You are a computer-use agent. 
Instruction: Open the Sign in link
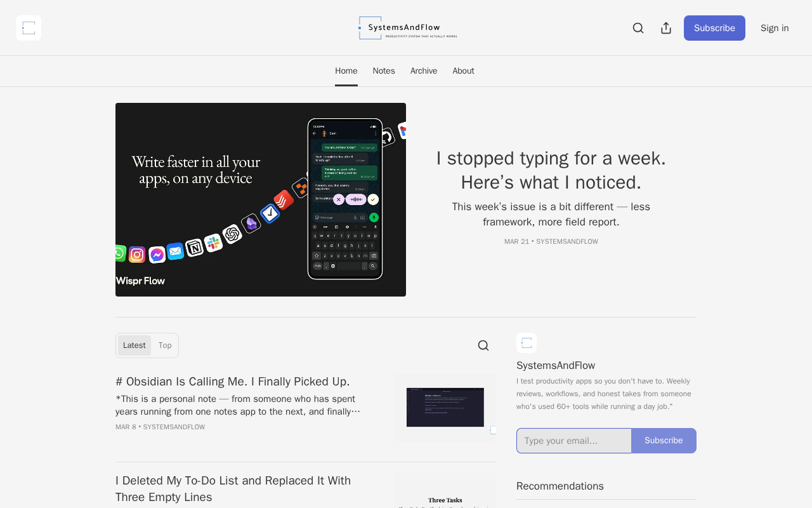(775, 28)
